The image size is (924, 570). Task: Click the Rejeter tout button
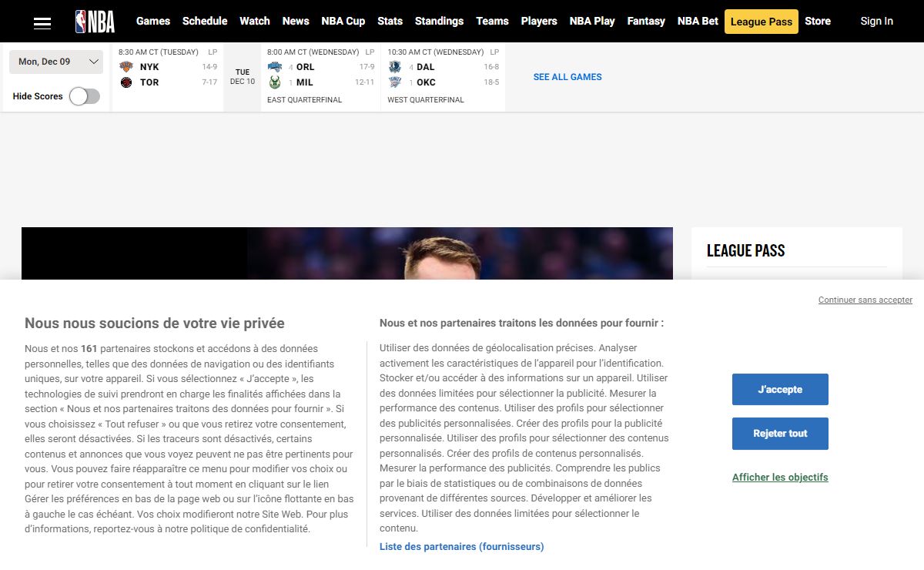tap(780, 434)
